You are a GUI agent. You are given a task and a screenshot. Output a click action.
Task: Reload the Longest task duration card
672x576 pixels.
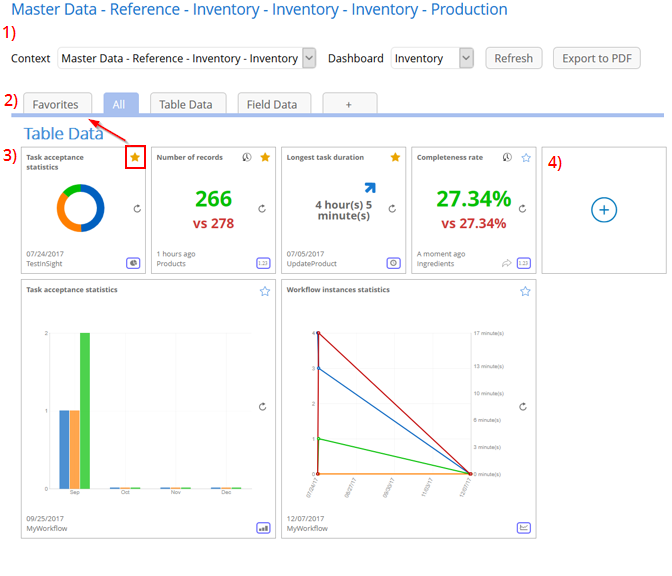coord(392,209)
